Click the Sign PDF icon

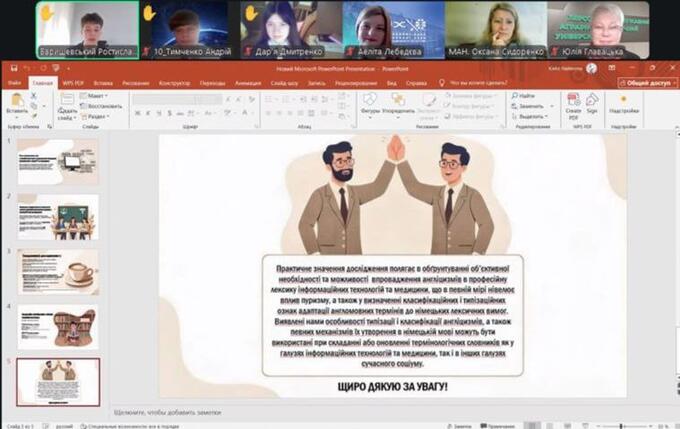coord(591,102)
